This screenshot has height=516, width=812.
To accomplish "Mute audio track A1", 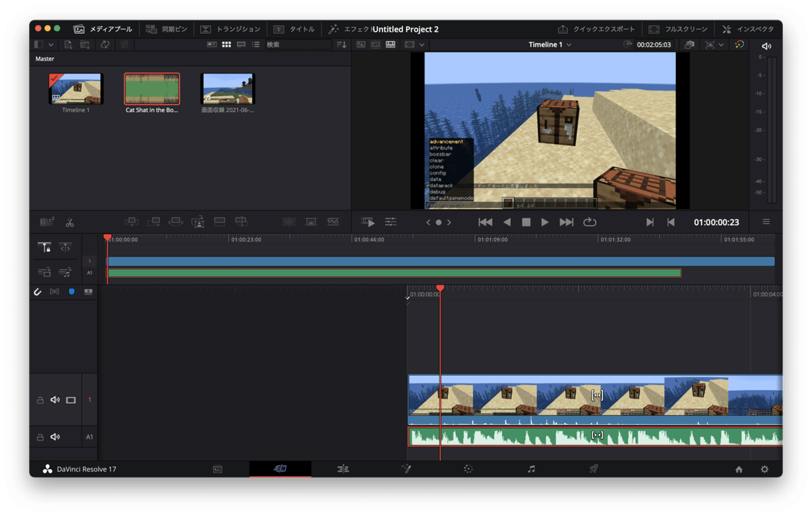I will [55, 437].
